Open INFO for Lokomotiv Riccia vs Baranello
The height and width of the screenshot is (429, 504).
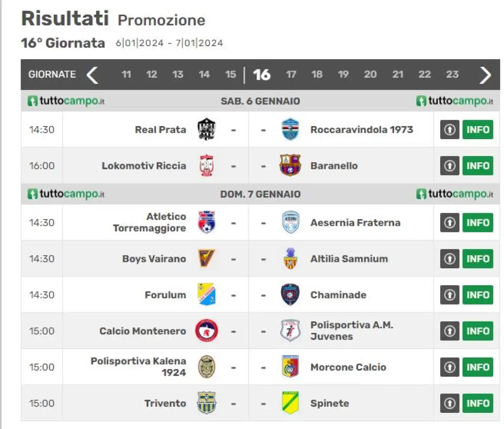coord(478,166)
